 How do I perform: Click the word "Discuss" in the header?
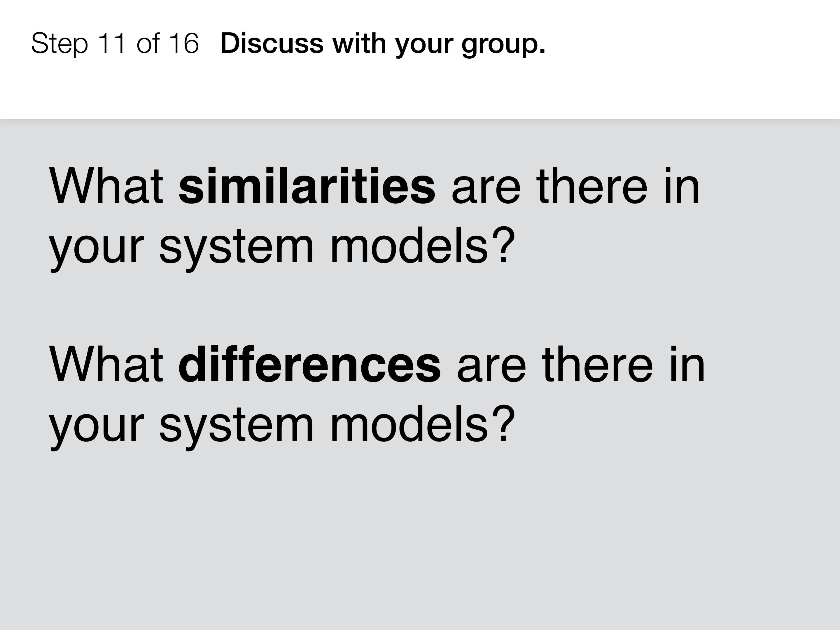coord(272,43)
